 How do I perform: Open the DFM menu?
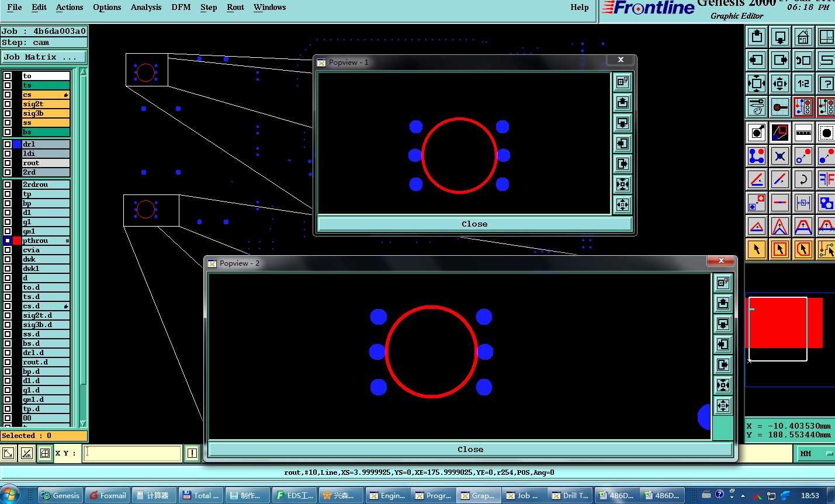coord(181,7)
